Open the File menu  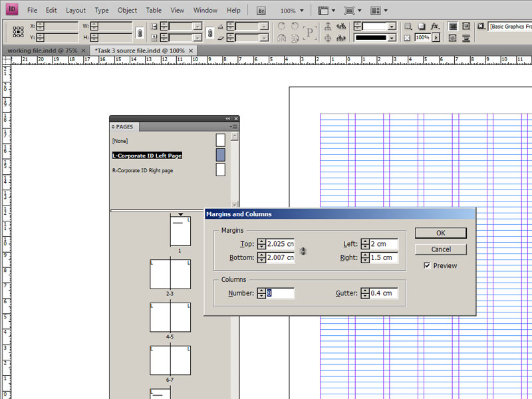click(32, 11)
